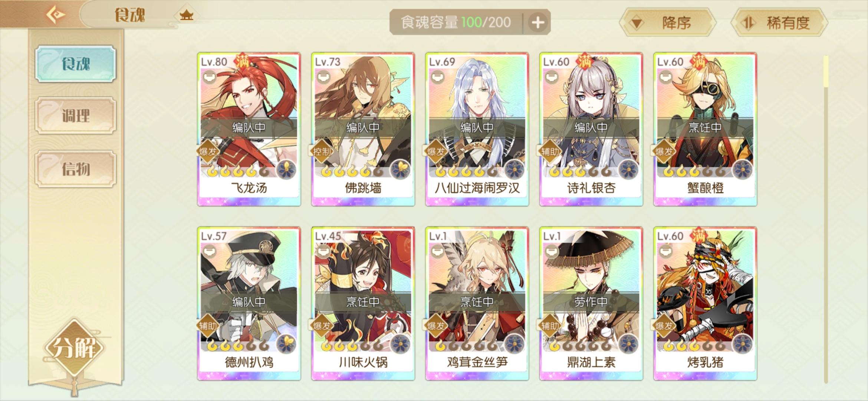868x401 pixels.
Task: Select the 食魂 sidebar tab
Action: 76,64
